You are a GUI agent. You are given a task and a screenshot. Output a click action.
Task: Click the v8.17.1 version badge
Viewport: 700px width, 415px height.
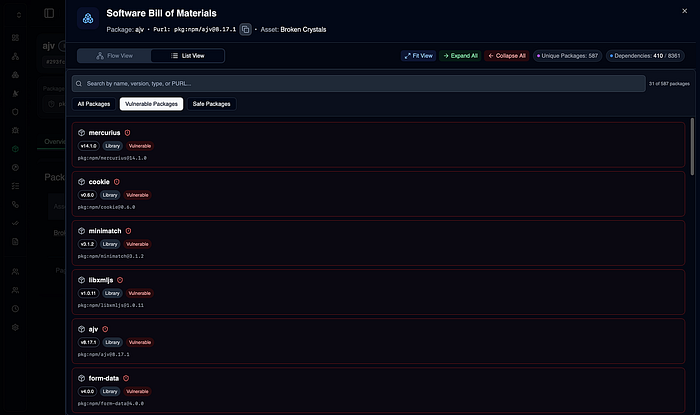click(88, 342)
